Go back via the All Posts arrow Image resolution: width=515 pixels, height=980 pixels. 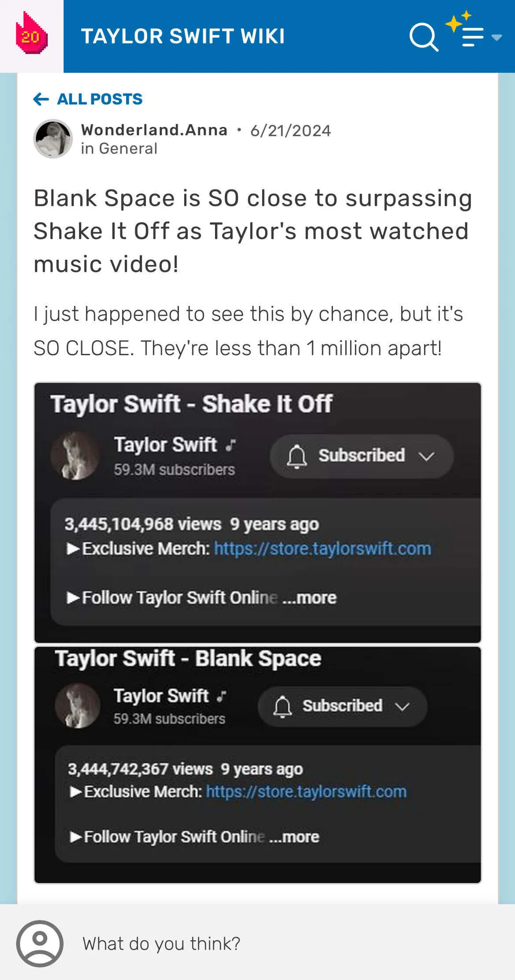[x=41, y=99]
